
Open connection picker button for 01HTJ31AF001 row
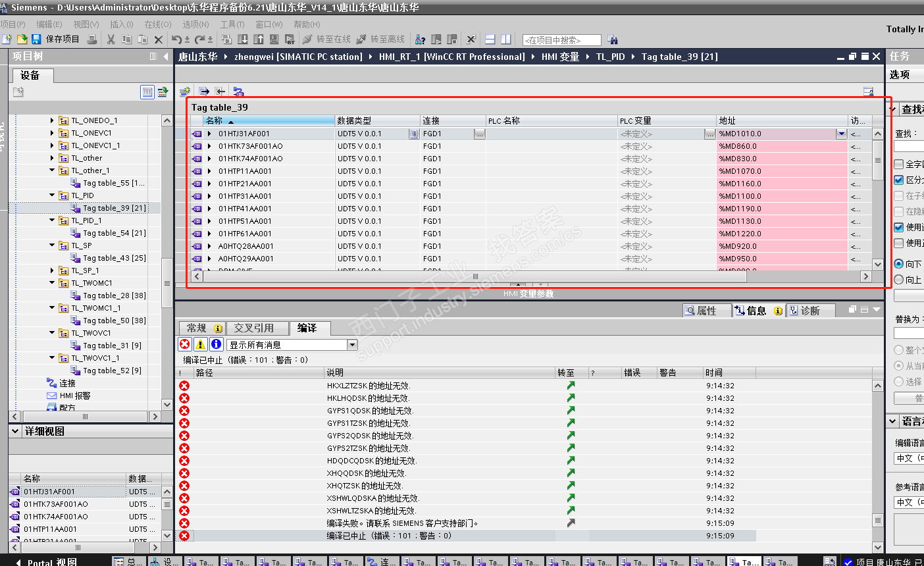tap(480, 134)
